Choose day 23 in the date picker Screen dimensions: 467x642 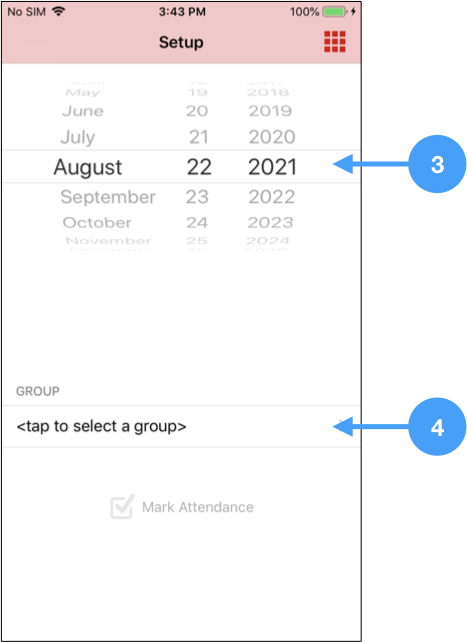click(197, 197)
